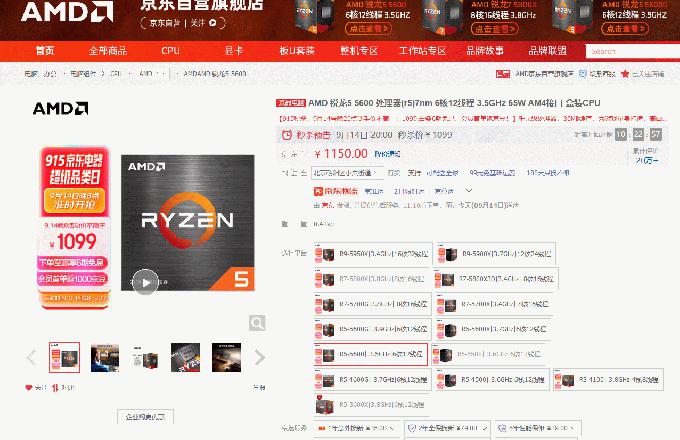Select the R7-5700G 8核16线程 option
The width and height of the screenshot is (680, 440).
(x=373, y=304)
